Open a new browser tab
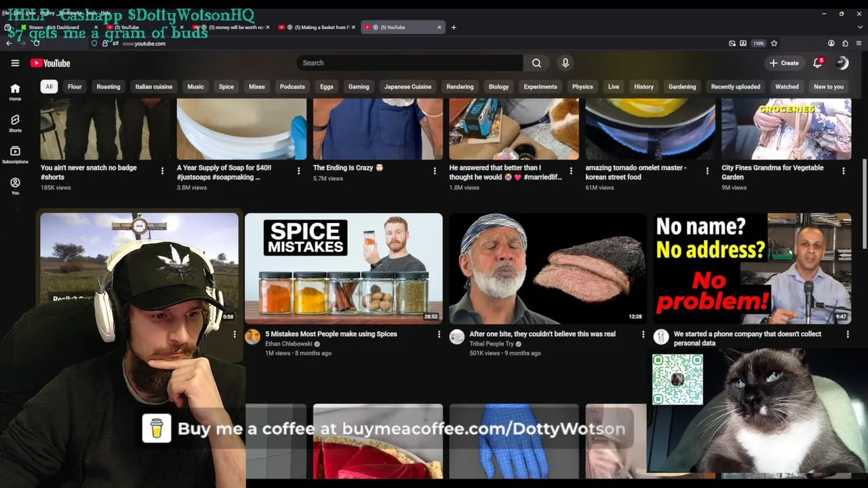This screenshot has width=868, height=488. pyautogui.click(x=454, y=27)
